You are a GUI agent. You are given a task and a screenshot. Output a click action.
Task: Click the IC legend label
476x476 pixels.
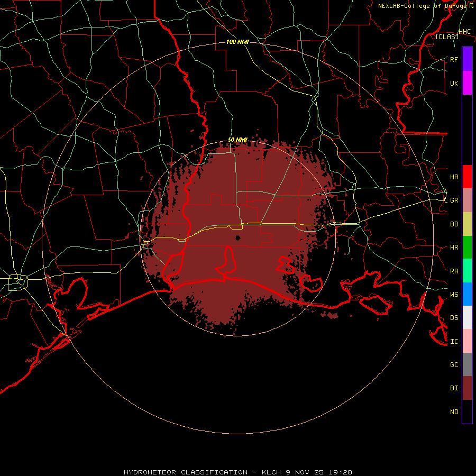tap(454, 342)
